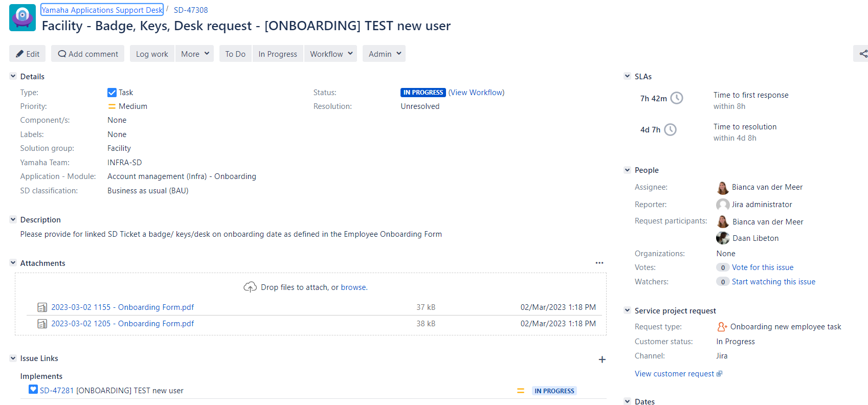This screenshot has height=405, width=868.
Task: Open 2023-03-02 1155 Onboarding Form.pdf
Action: point(123,307)
